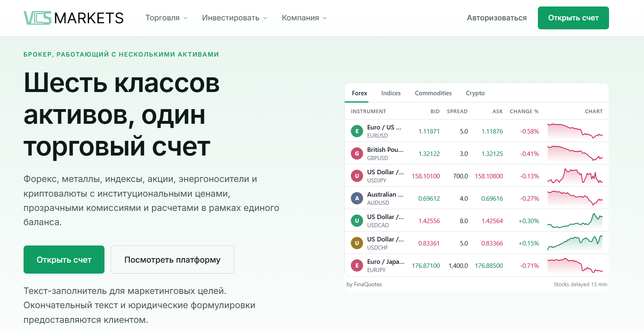The height and width of the screenshot is (331, 644).
Task: Click Открыть счет button in the header
Action: tap(573, 18)
